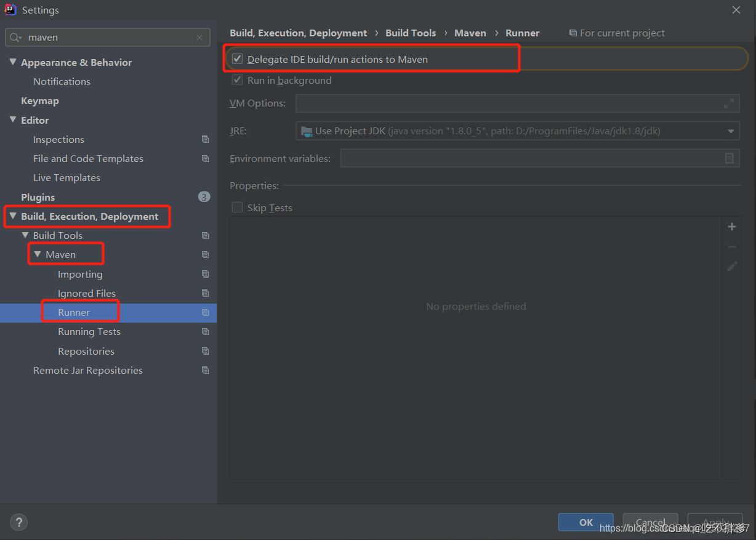
Task: Select Importing under Maven
Action: coord(80,275)
